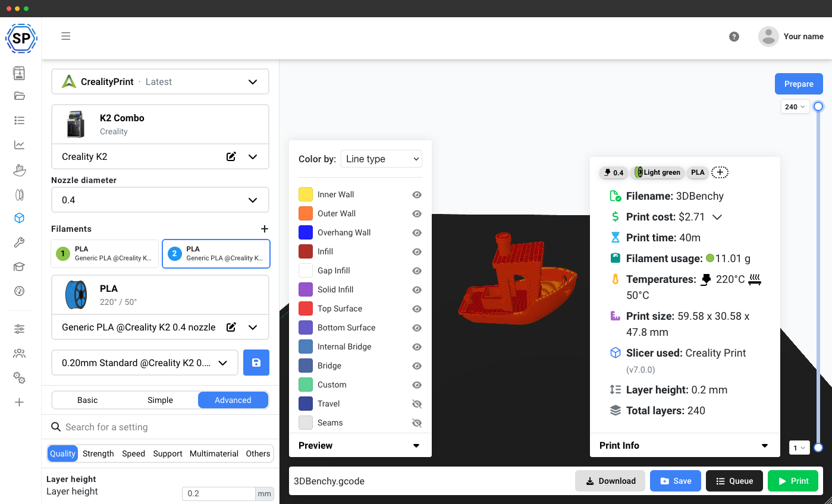Toggle the hamburger menu
This screenshot has width=832, height=504.
[x=66, y=36]
